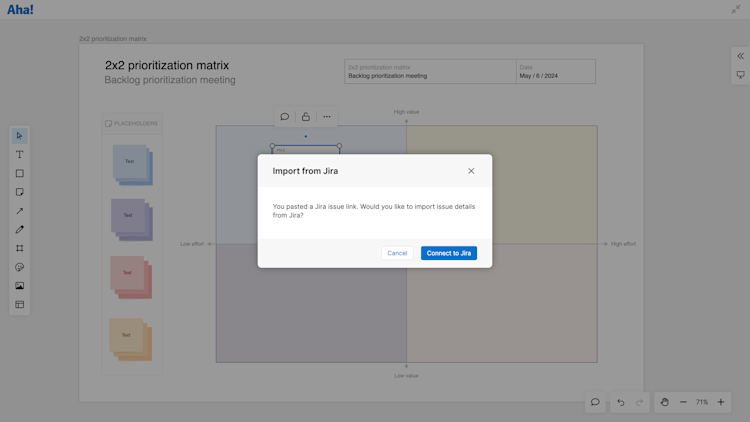Click the High effort axis label
This screenshot has width=750, height=422.
click(x=623, y=244)
